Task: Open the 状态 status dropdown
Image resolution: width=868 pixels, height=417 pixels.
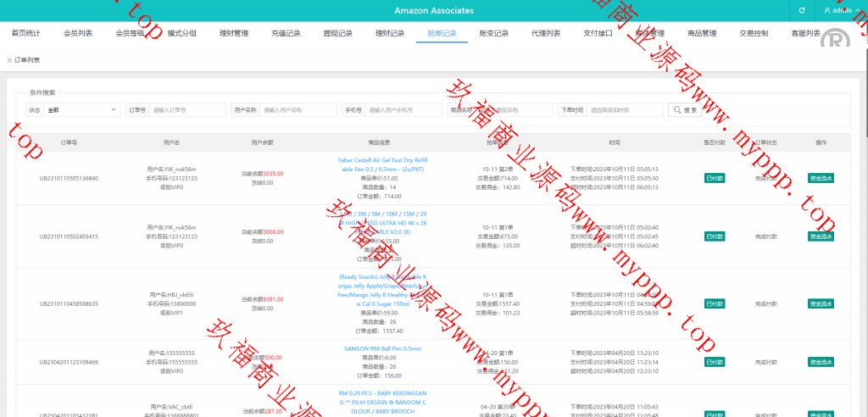Action: pos(82,110)
